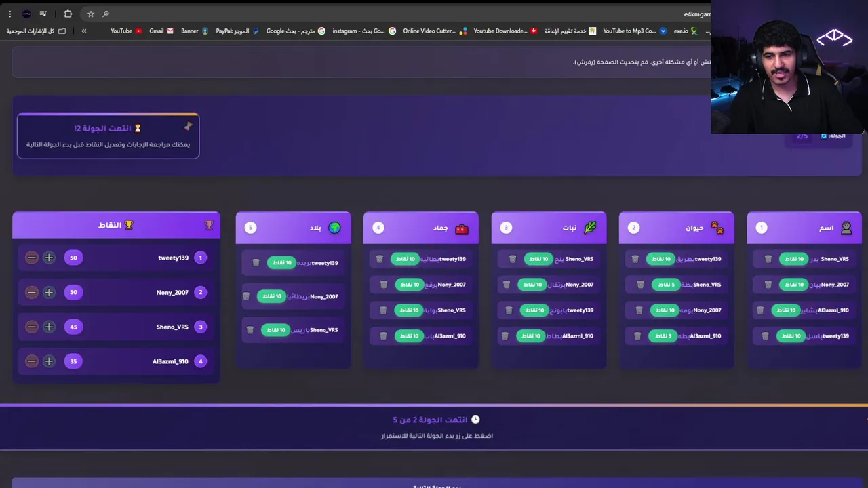Viewport: 868px width, 488px height.
Task: Click the حيوان category column header
Action: tap(676, 228)
